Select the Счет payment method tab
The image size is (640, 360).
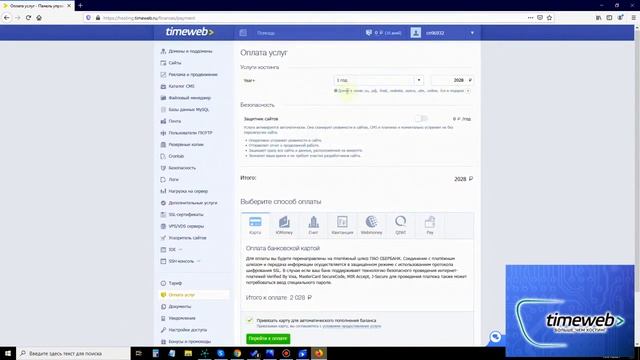313,226
